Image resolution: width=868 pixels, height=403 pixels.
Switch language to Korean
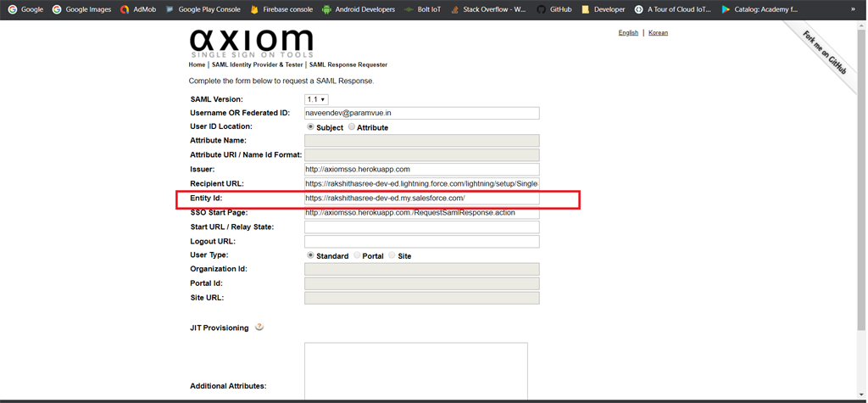[658, 33]
